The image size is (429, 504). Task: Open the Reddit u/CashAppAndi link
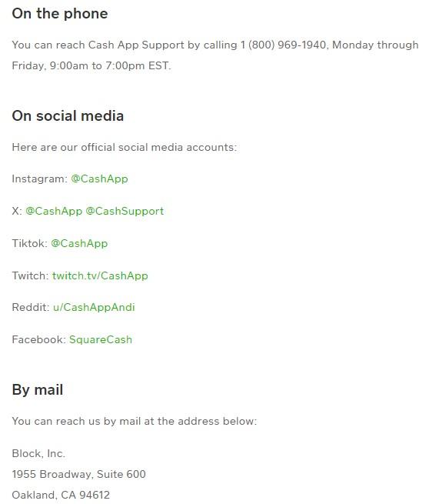[x=94, y=307]
